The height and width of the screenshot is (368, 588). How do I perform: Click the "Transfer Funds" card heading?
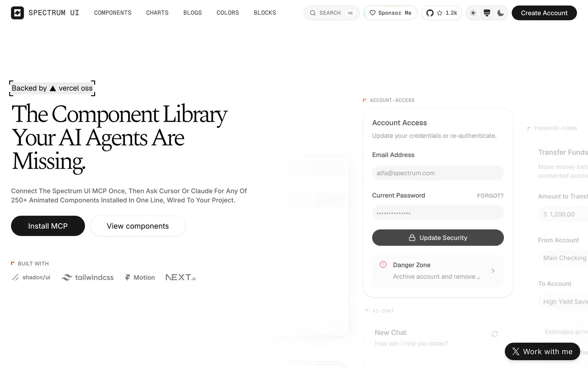[x=563, y=152]
